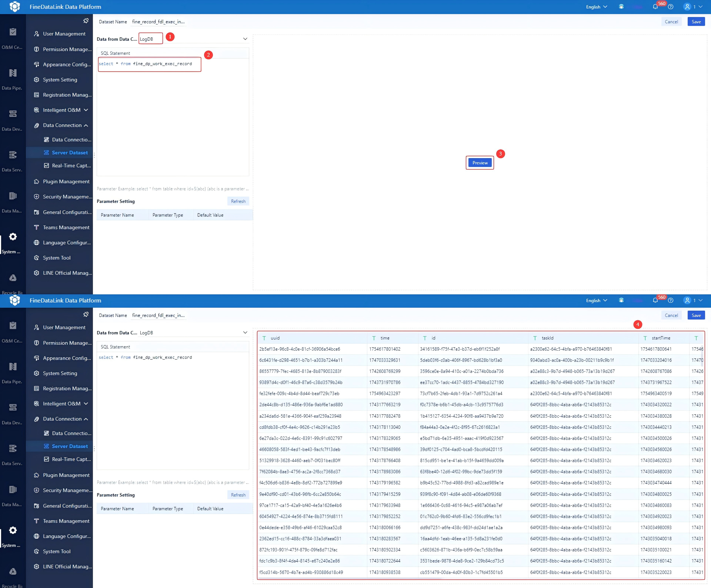
Task: Open user account dropdown arrow in data-table window
Action: 701,300
